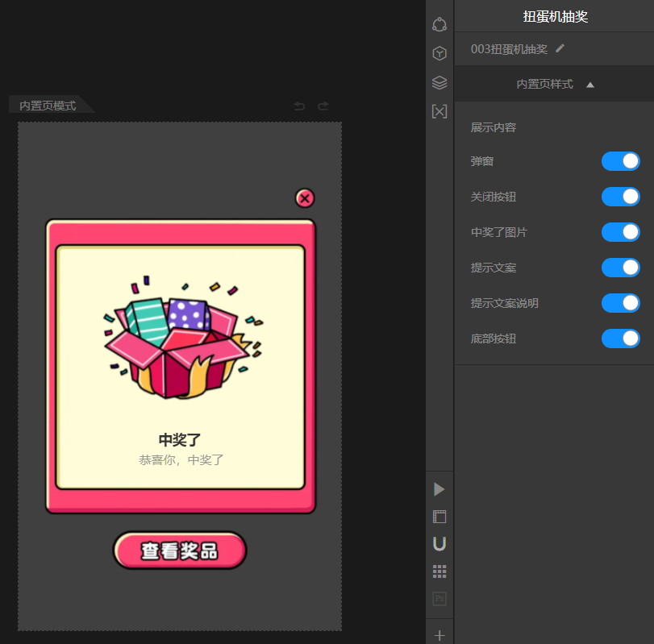Click the component network icon in sidebar
654x644 pixels.
tap(439, 24)
